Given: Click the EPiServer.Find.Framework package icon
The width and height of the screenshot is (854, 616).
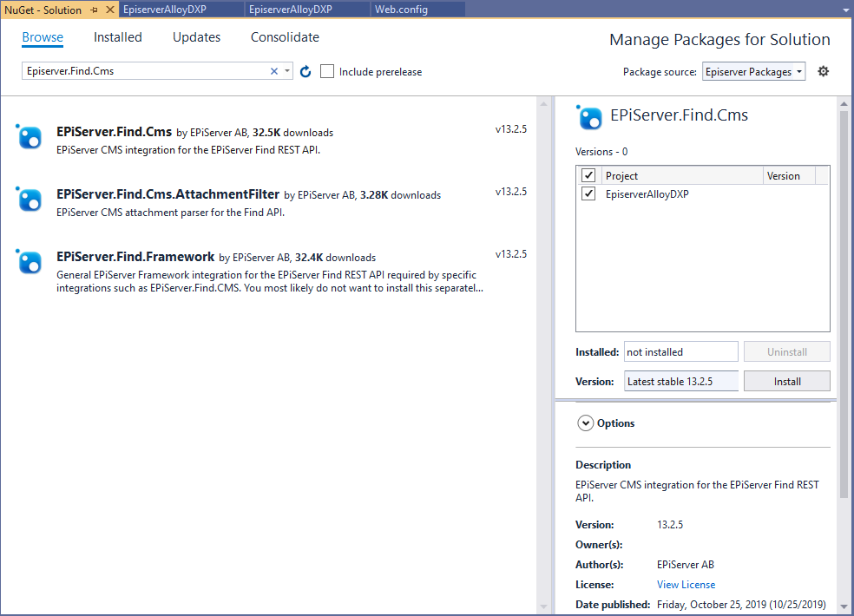Looking at the screenshot, I should coord(30,261).
